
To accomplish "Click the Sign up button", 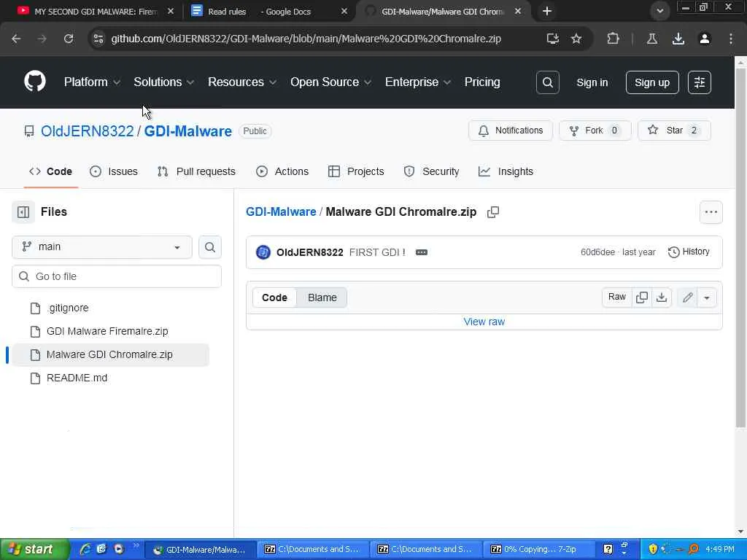I will point(651,82).
